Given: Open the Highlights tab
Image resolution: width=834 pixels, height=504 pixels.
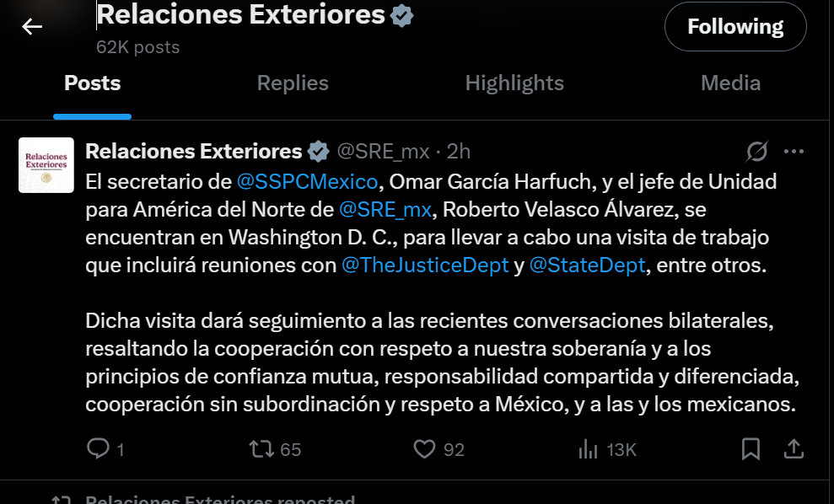Looking at the screenshot, I should coord(514,83).
